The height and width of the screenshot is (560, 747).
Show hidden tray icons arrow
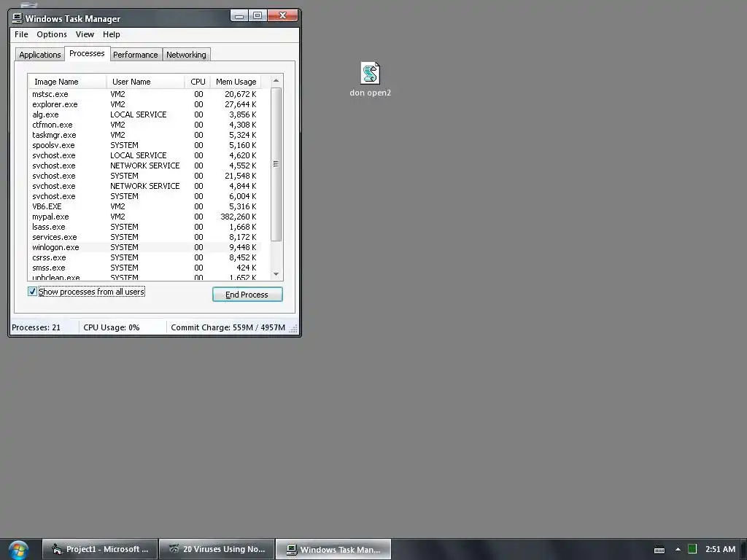click(678, 550)
